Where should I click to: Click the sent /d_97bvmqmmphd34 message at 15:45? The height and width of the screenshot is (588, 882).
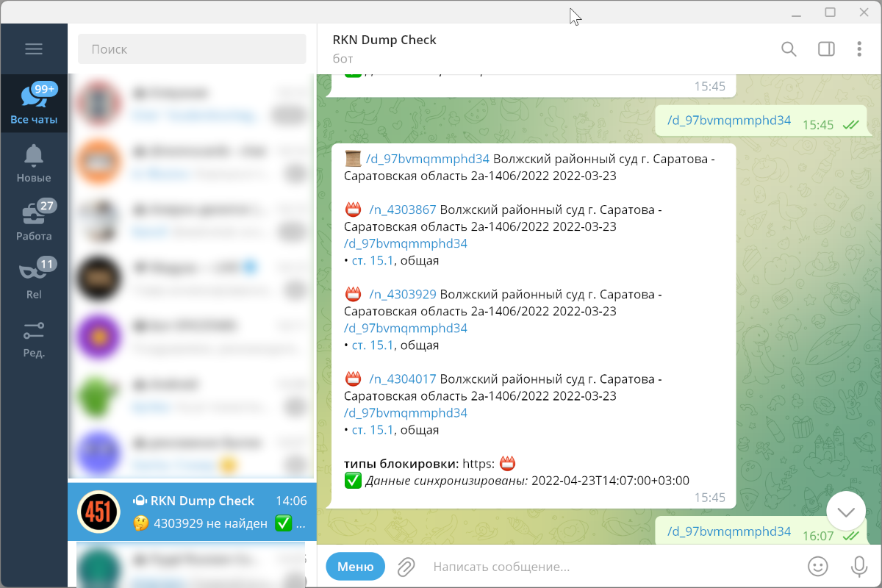[729, 121]
